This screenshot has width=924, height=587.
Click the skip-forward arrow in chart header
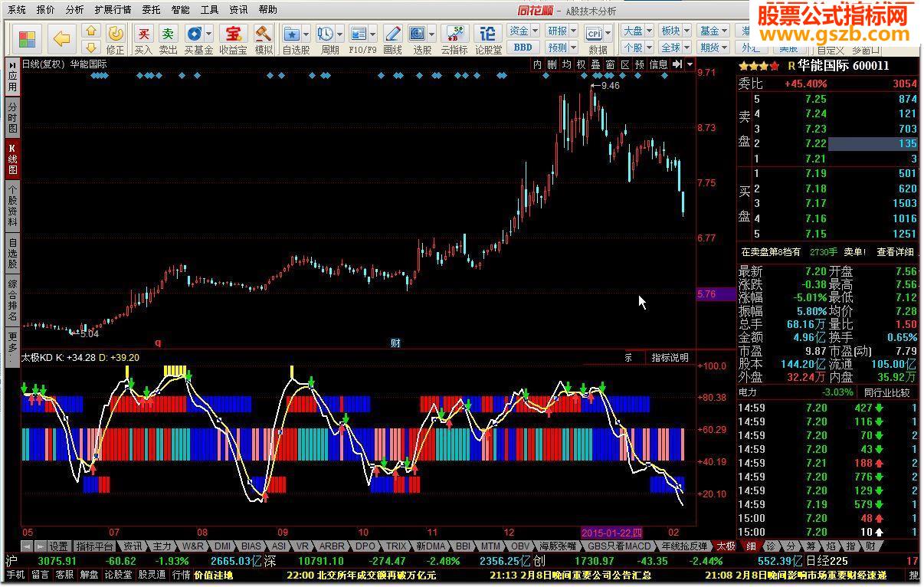(677, 65)
